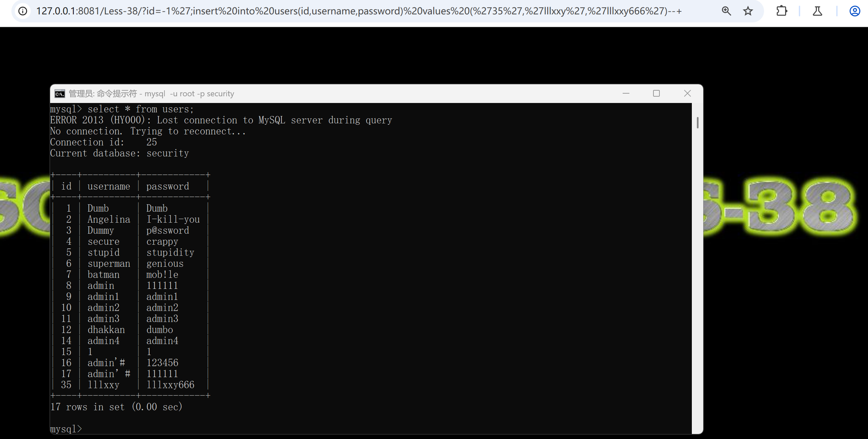Open the page zoom magnifier icon
868x439 pixels.
pyautogui.click(x=726, y=11)
